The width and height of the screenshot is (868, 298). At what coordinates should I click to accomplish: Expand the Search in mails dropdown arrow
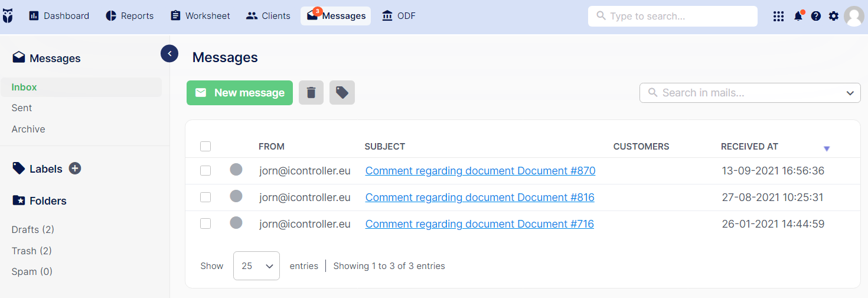tap(850, 93)
